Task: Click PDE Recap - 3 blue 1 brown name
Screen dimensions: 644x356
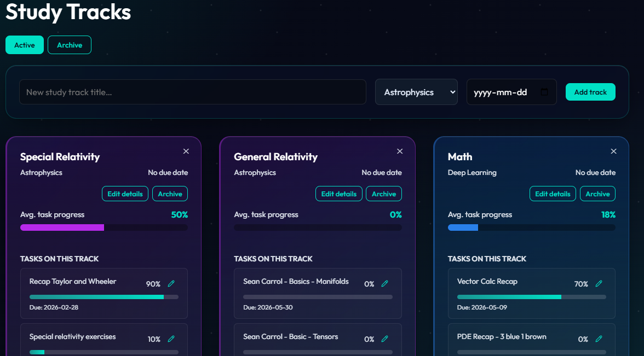Action: [502, 337]
